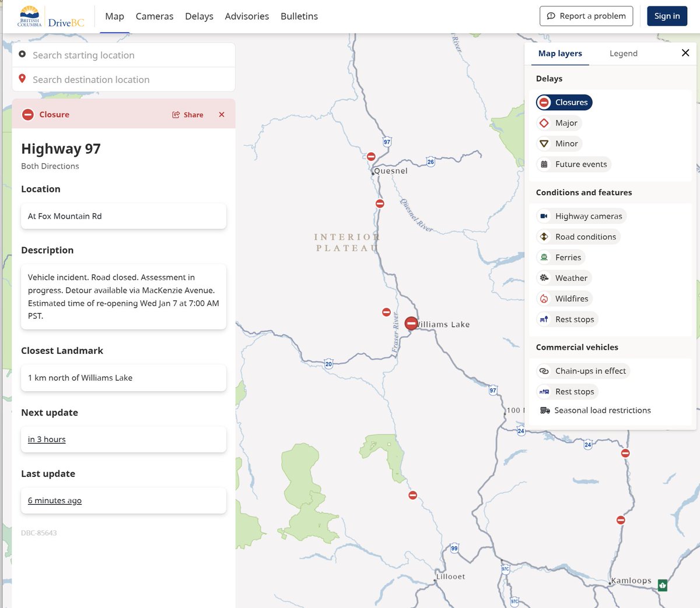The image size is (700, 608).
Task: Show the Road conditions layer
Action: (578, 237)
